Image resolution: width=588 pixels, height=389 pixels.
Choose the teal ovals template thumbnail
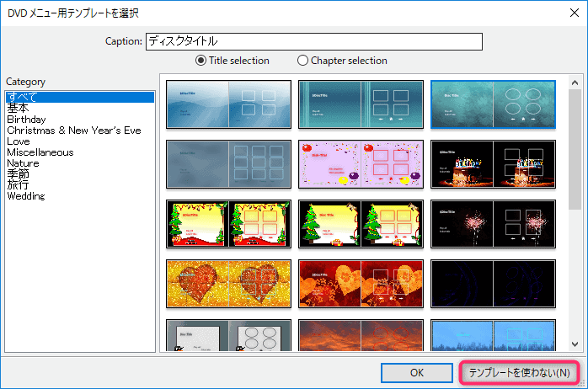(493, 104)
